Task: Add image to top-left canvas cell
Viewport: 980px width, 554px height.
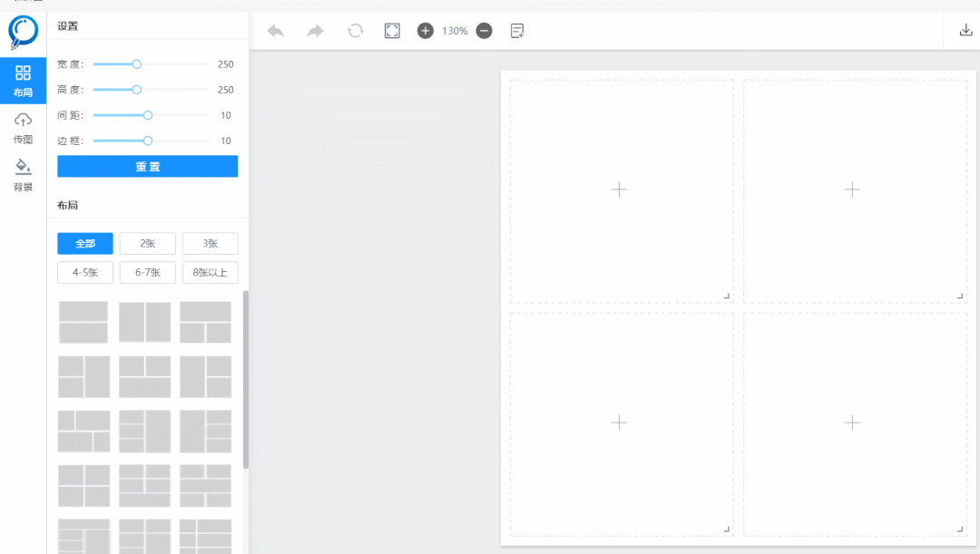Action: 619,190
